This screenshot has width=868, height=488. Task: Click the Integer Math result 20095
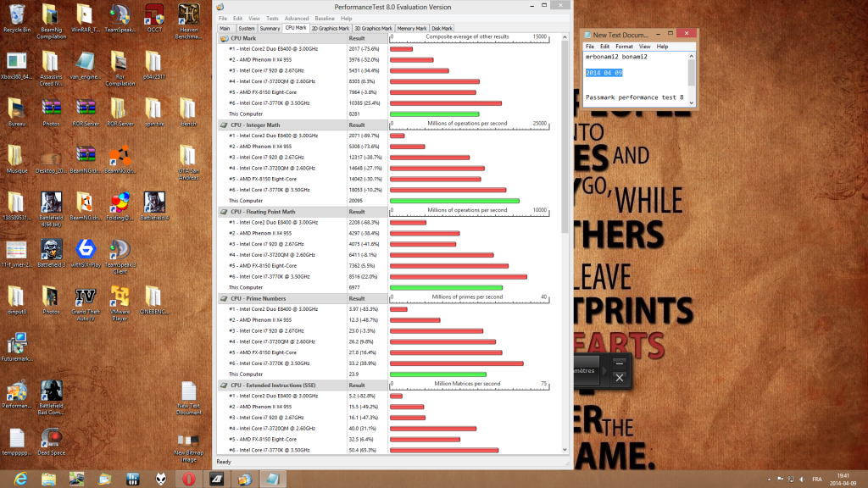(355, 201)
